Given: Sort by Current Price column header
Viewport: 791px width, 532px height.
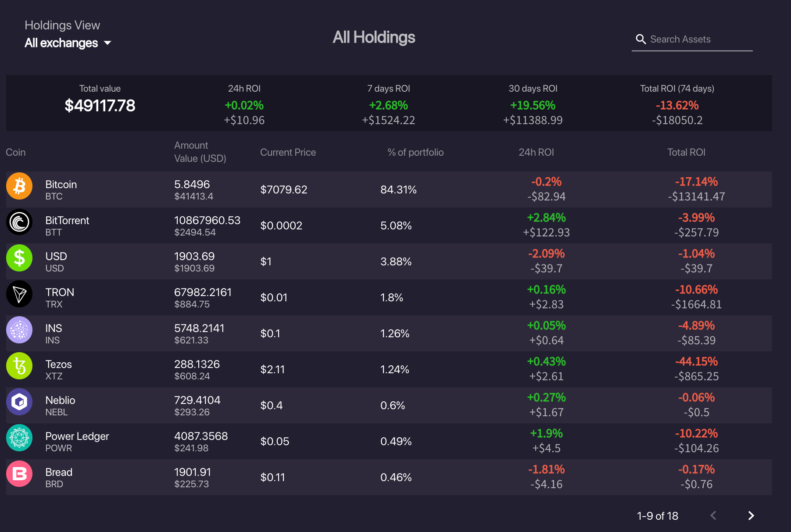Looking at the screenshot, I should (x=288, y=152).
